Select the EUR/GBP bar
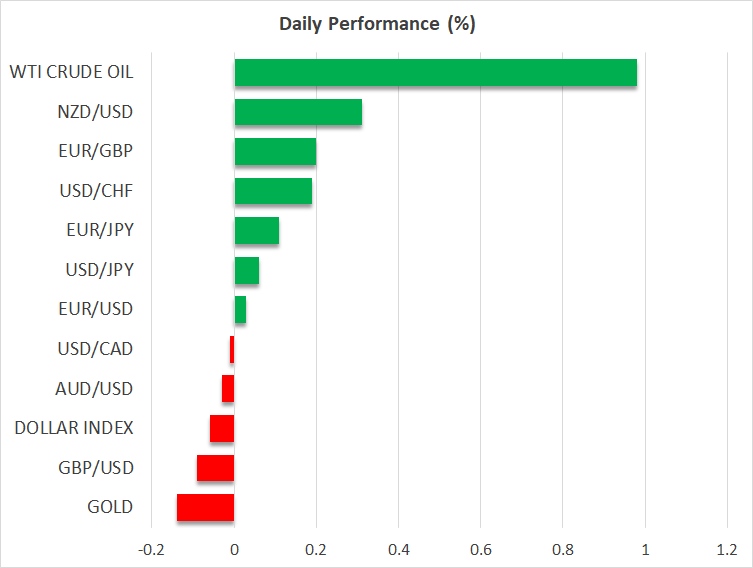 click(x=275, y=152)
